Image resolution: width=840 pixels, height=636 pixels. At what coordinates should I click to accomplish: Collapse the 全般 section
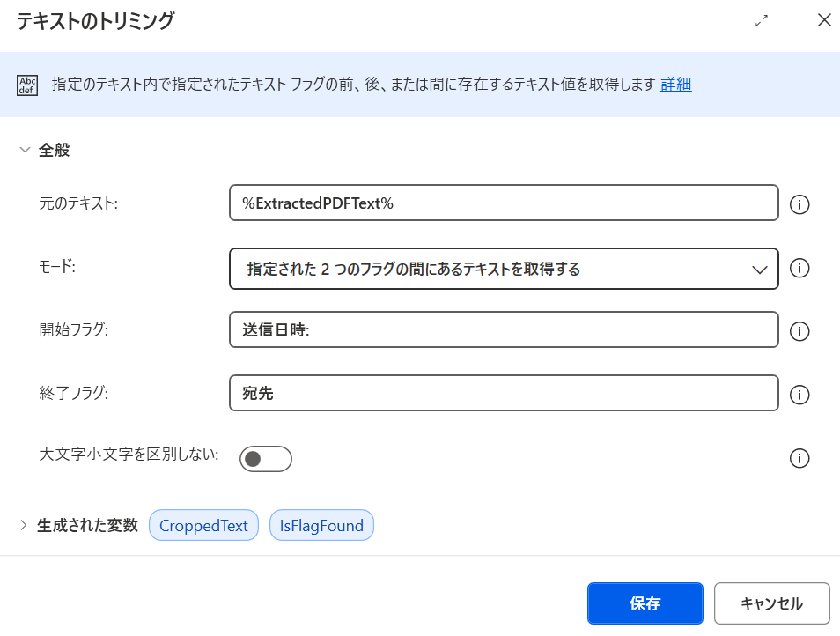[x=25, y=150]
